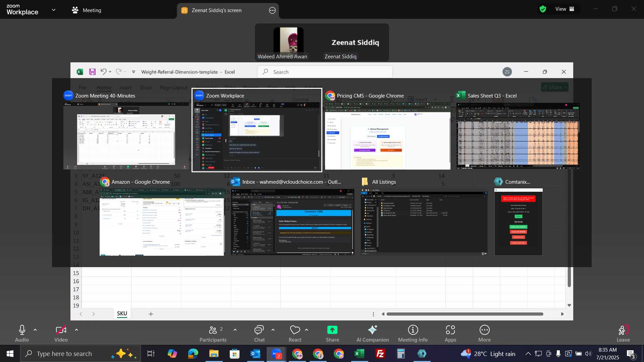
Task: Show Meeting info
Action: pyautogui.click(x=413, y=334)
